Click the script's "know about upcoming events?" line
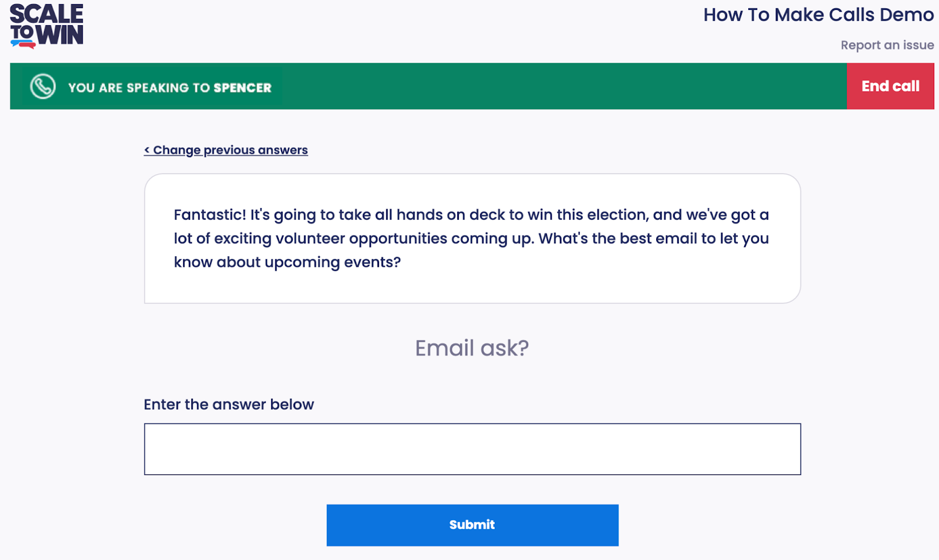 tap(287, 262)
